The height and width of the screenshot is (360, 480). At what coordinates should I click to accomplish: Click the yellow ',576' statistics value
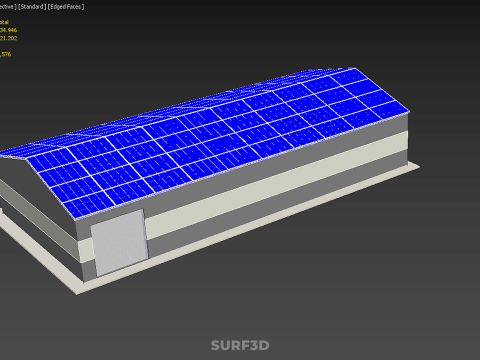click(6, 54)
